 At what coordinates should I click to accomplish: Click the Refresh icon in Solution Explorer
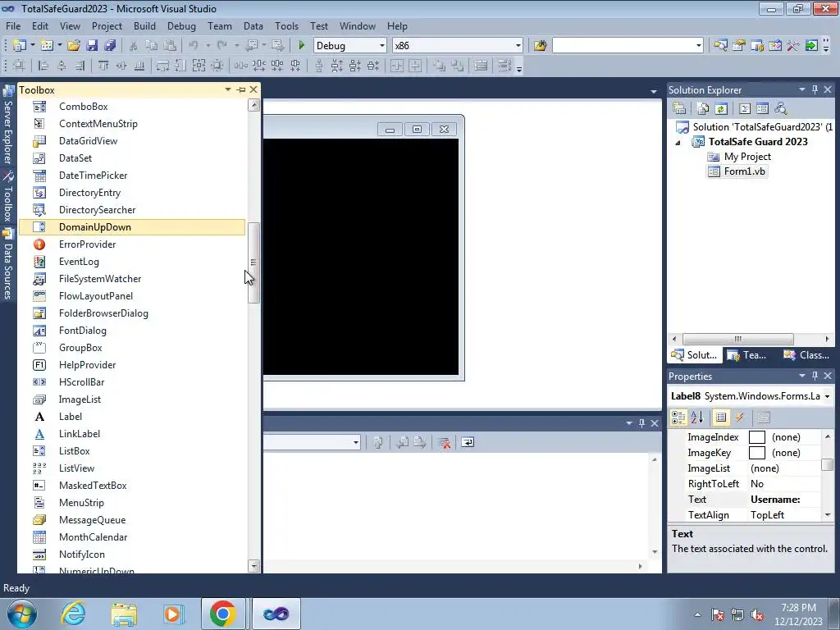pos(721,109)
